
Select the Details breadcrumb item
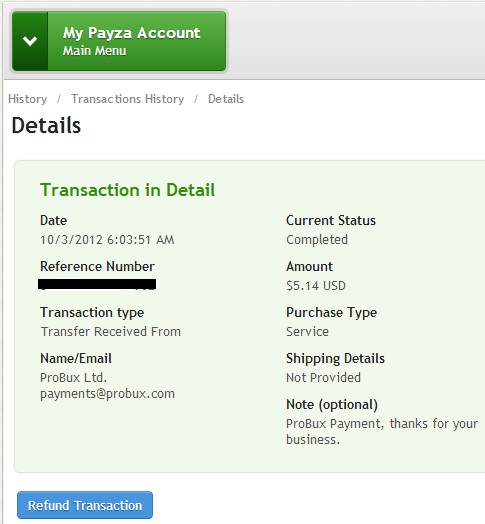click(226, 99)
